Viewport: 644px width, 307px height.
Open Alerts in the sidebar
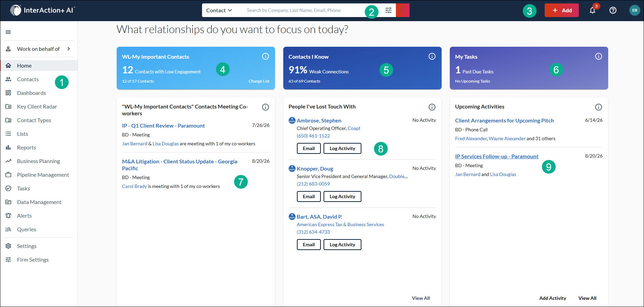point(39,216)
